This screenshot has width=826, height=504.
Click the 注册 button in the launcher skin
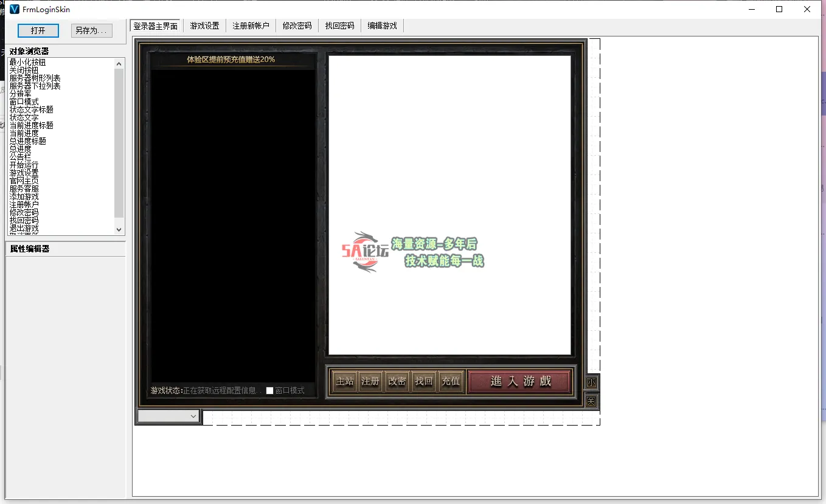click(x=370, y=381)
